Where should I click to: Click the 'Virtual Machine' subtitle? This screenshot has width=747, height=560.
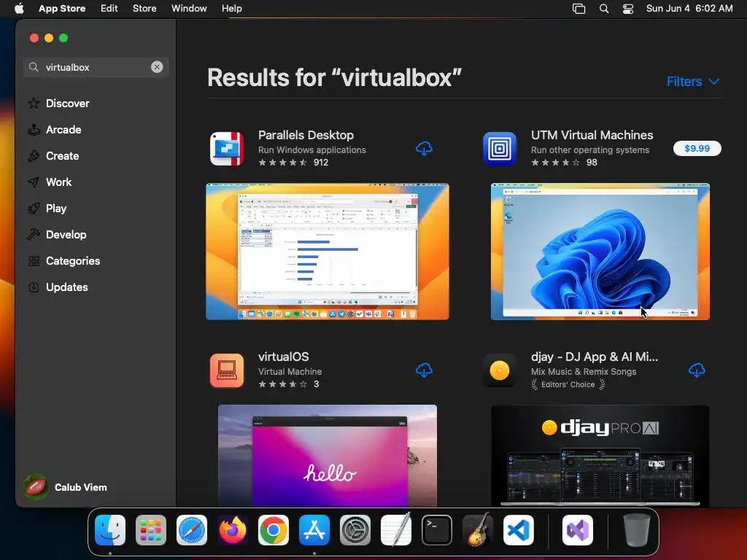(x=290, y=371)
